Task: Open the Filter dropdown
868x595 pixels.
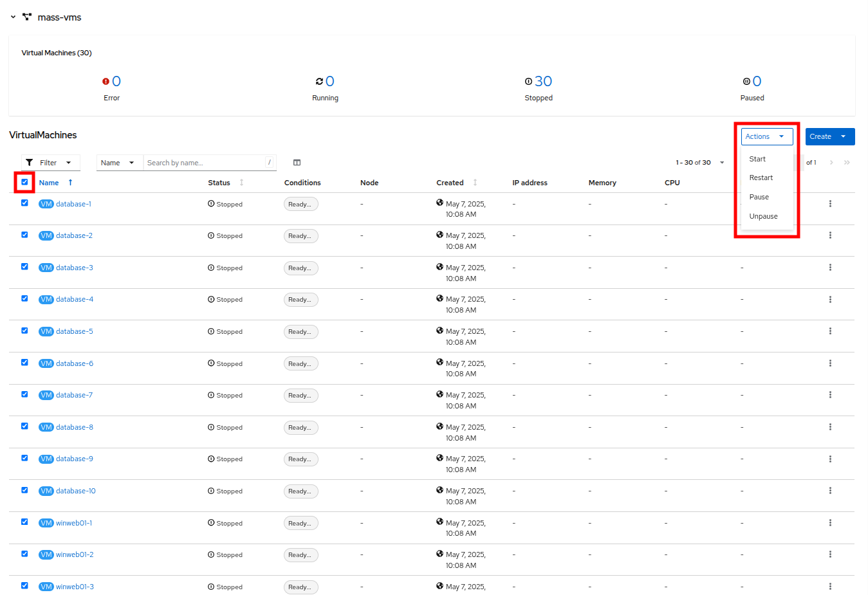Action: click(50, 163)
